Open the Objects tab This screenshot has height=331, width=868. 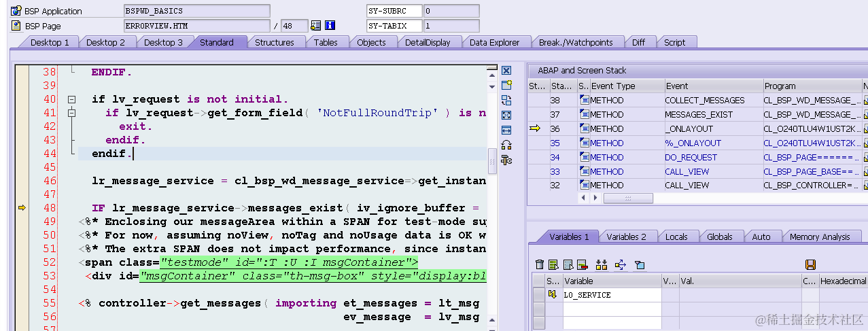point(371,42)
